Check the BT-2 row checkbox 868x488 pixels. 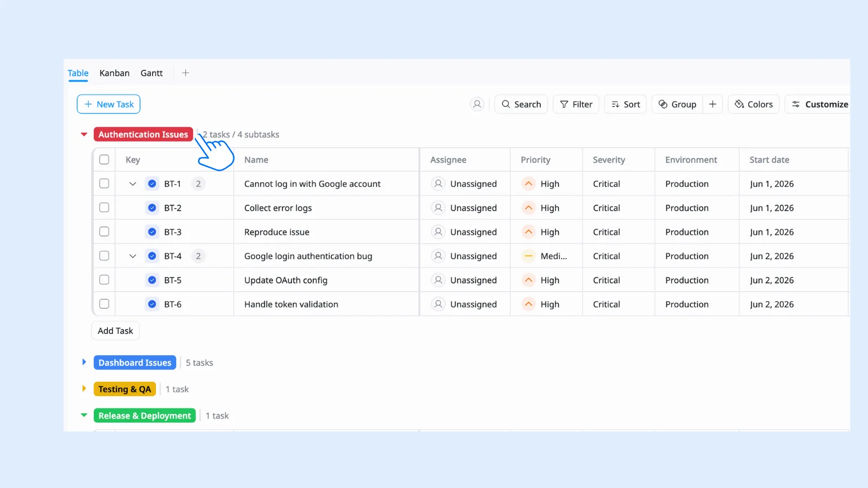(x=104, y=207)
